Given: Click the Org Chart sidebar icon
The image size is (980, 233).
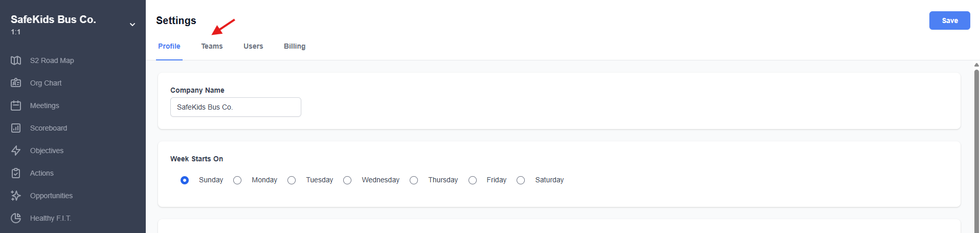Looking at the screenshot, I should pyautogui.click(x=16, y=83).
